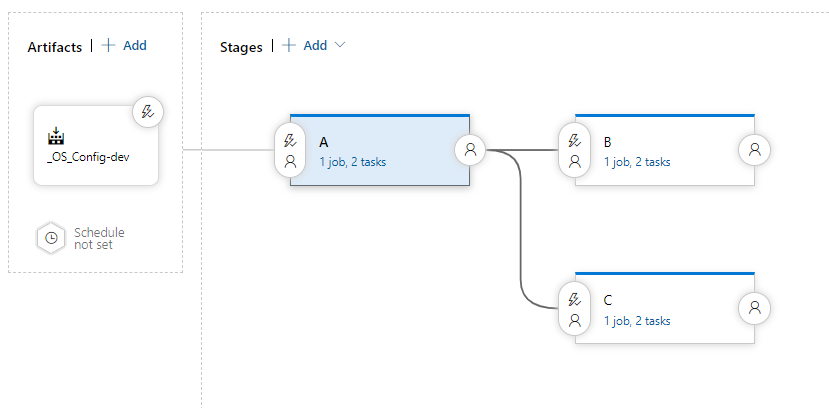
Task: Expand the Stages Add dropdown chevron
Action: 340,45
